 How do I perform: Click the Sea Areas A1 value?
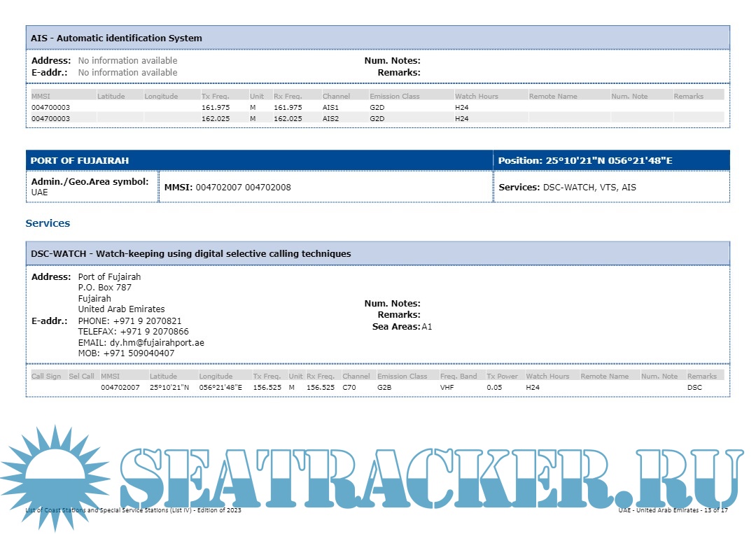click(x=426, y=326)
